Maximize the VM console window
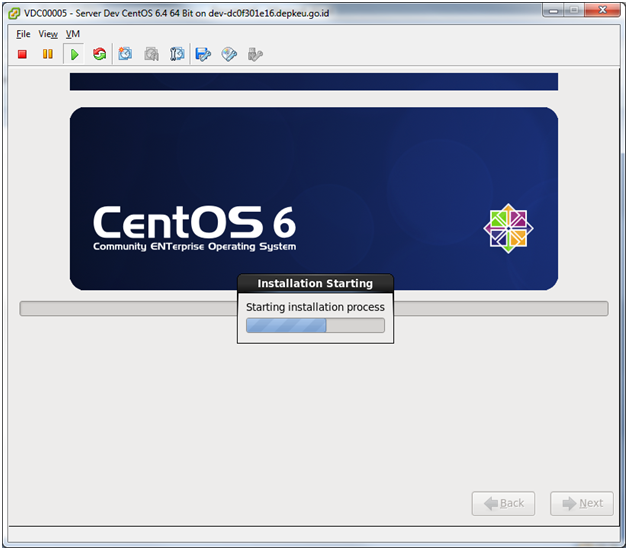This screenshot has height=550, width=628. [x=574, y=10]
